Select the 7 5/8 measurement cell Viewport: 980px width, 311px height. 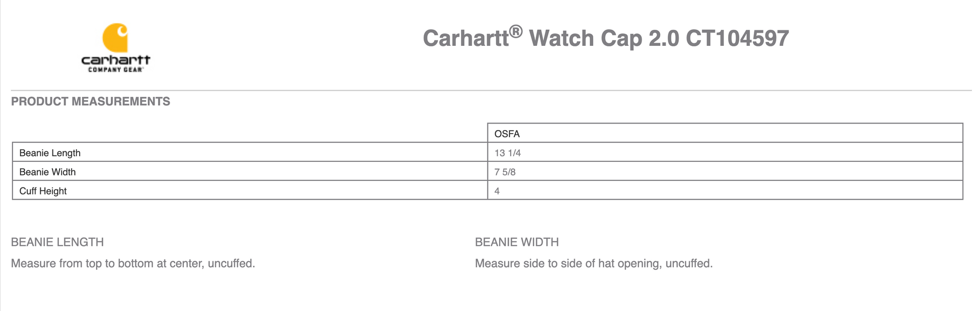tap(505, 172)
